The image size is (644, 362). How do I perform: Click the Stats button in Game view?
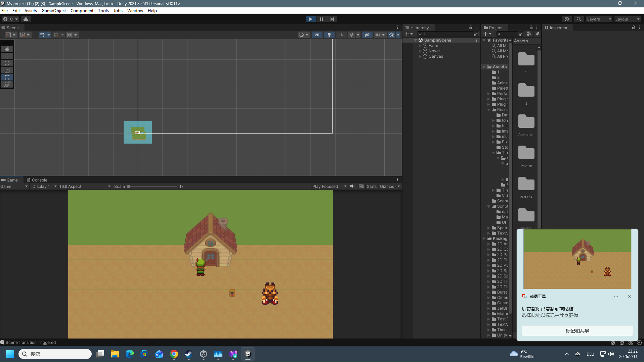[x=372, y=187]
